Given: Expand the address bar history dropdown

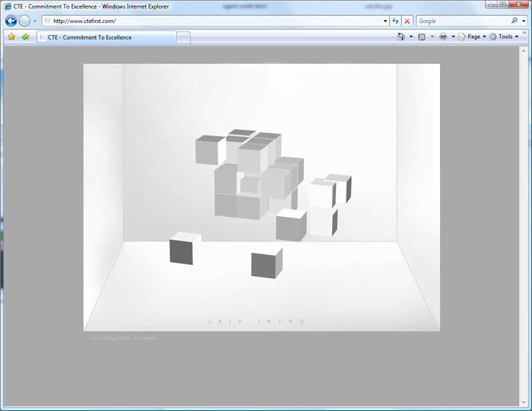Looking at the screenshot, I should [x=385, y=21].
